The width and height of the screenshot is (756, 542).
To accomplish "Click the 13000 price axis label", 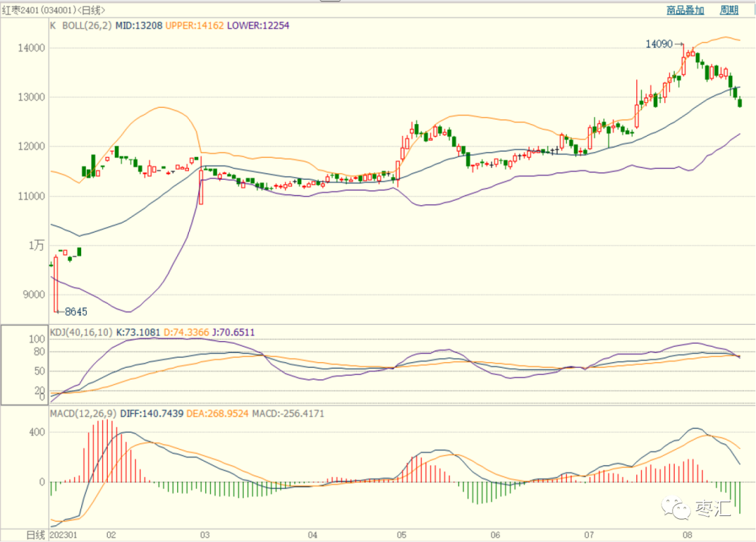I will [x=31, y=97].
